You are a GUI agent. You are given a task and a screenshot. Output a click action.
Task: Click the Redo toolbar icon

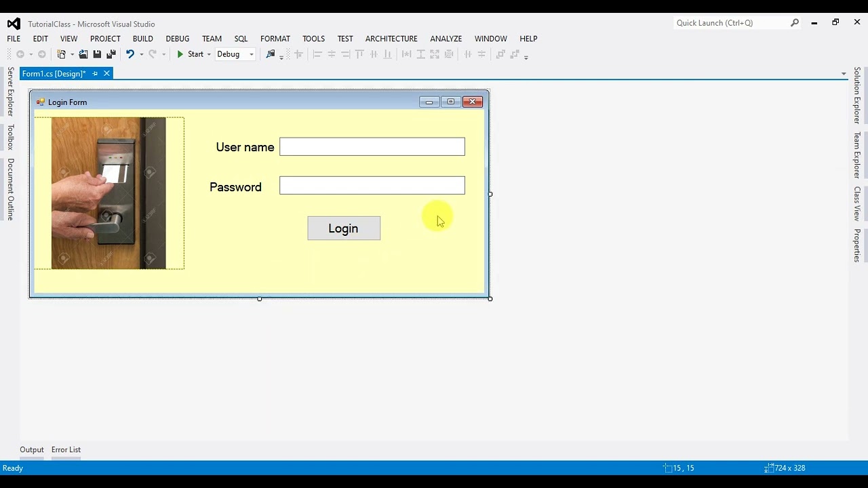point(153,54)
